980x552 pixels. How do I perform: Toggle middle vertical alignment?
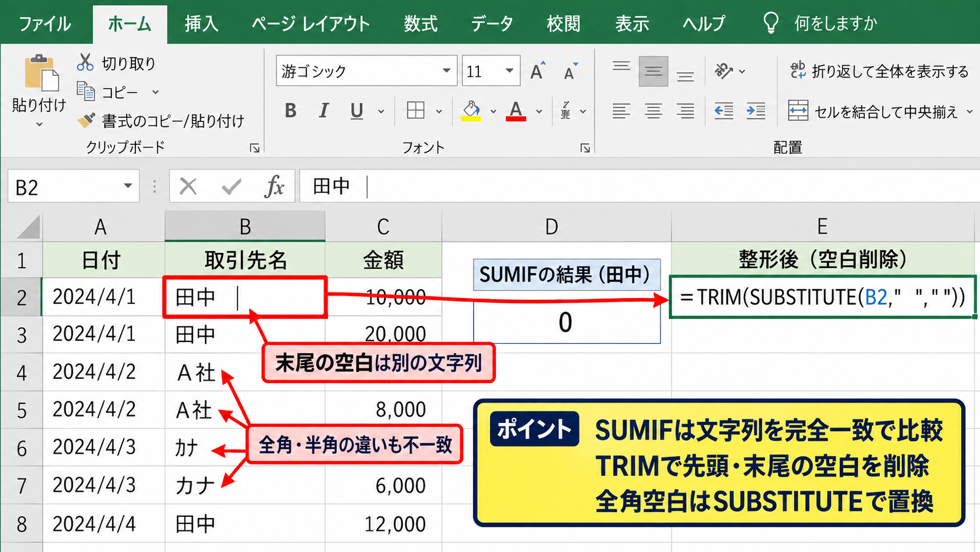tap(654, 72)
